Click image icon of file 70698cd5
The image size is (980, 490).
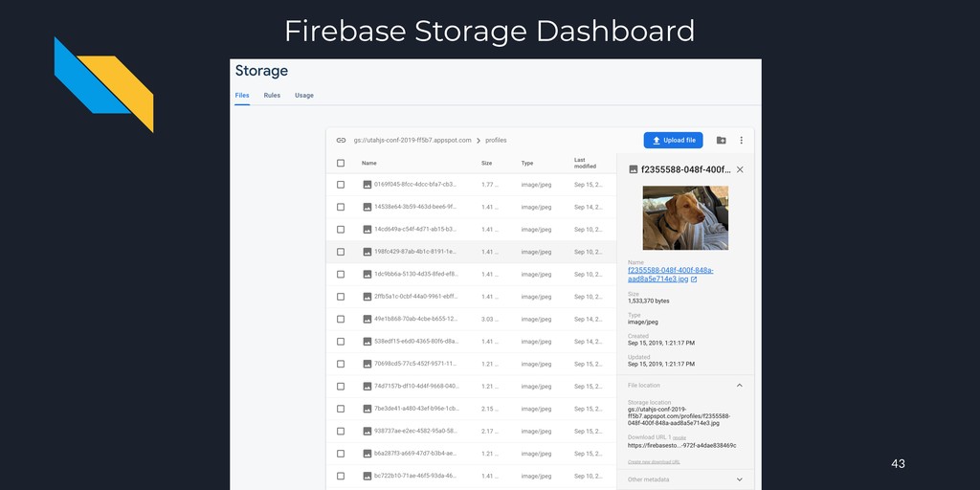pos(367,364)
